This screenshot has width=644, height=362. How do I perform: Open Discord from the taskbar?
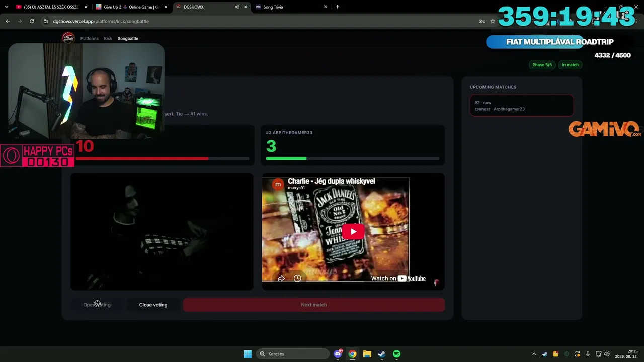coord(338,354)
